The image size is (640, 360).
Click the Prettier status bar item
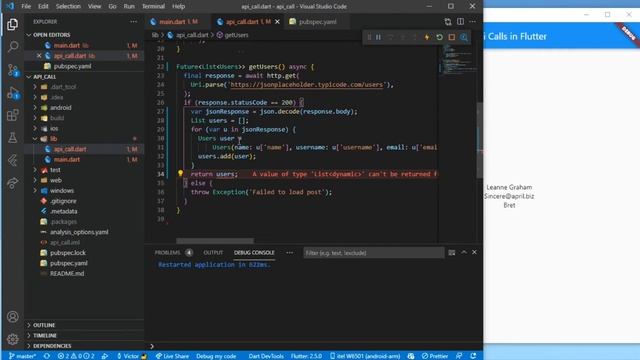435,356
